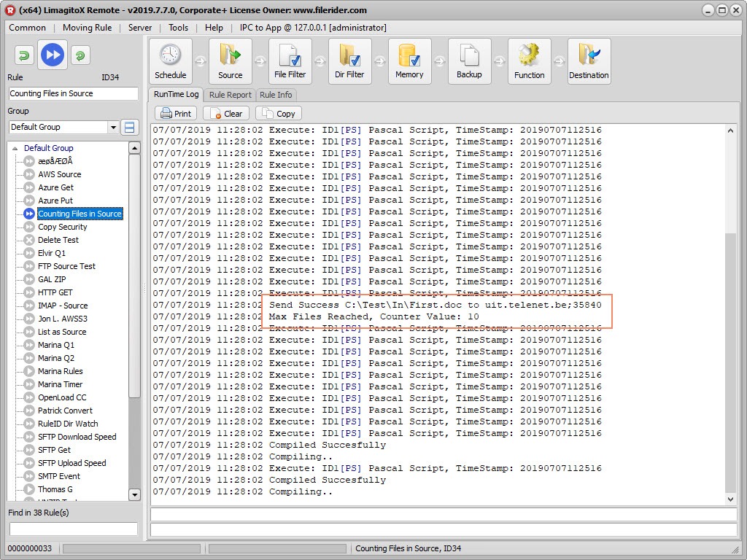747x560 pixels.
Task: Select the Copy Security rule
Action: pos(63,227)
